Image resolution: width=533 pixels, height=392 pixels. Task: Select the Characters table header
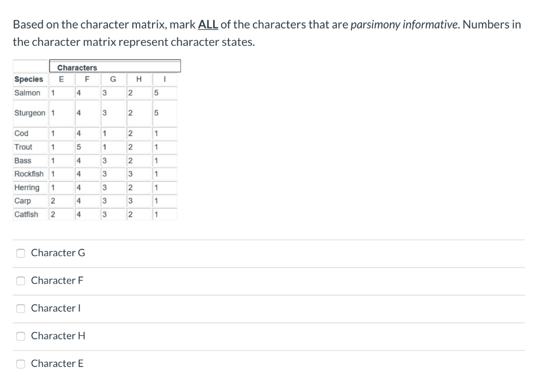coord(77,67)
